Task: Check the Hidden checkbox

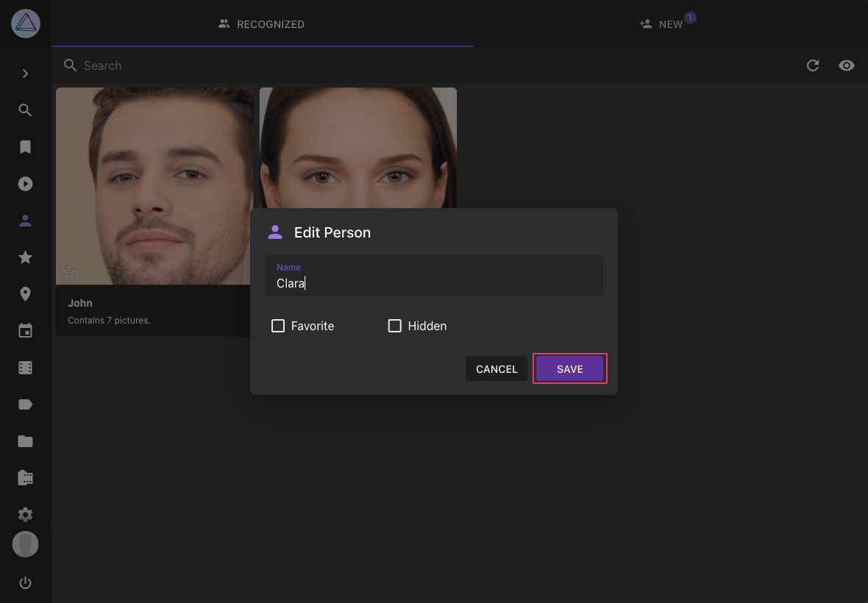Action: pos(394,325)
